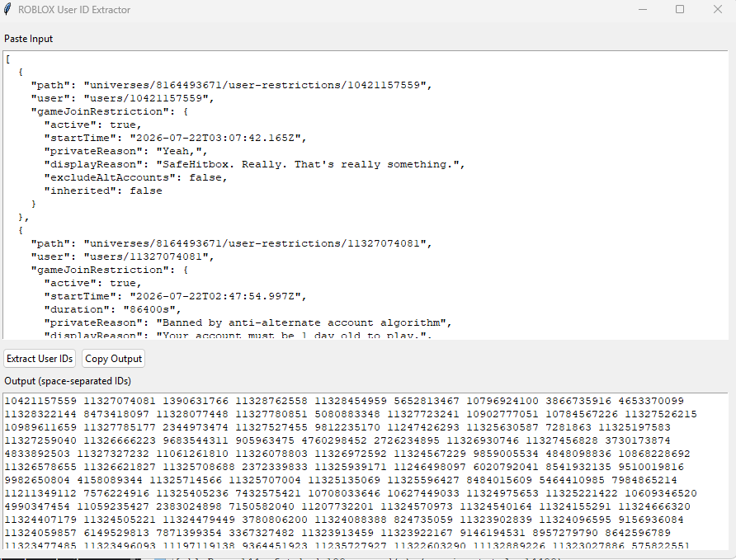Click the window title "ROBLOX User ID Extractor"

click(74, 9)
